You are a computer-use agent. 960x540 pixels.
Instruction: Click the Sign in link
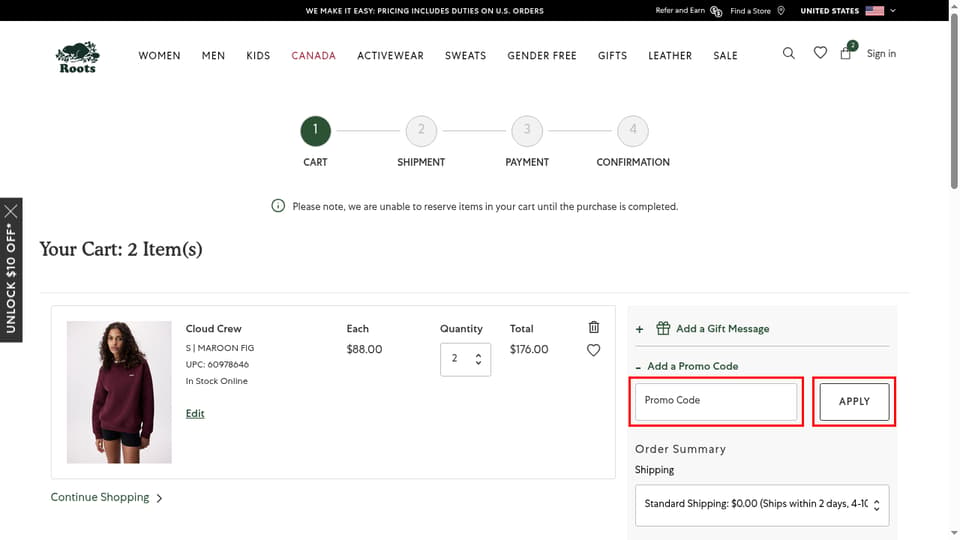881,53
